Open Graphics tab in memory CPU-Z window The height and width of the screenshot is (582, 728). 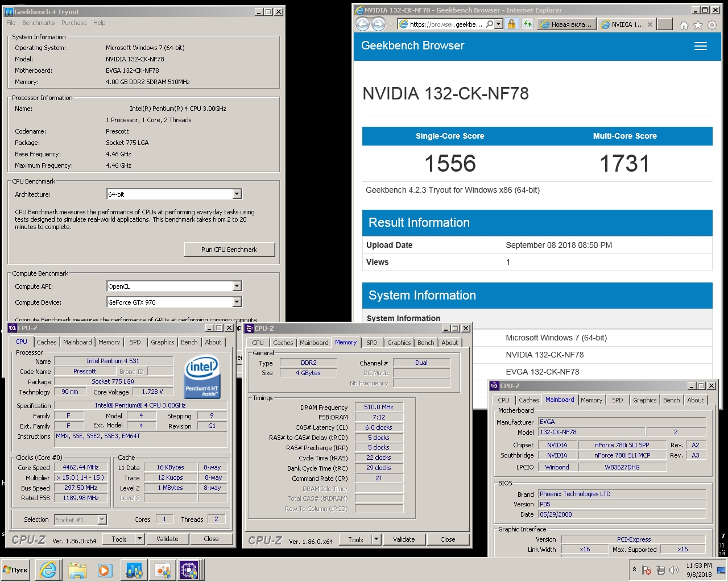[399, 343]
